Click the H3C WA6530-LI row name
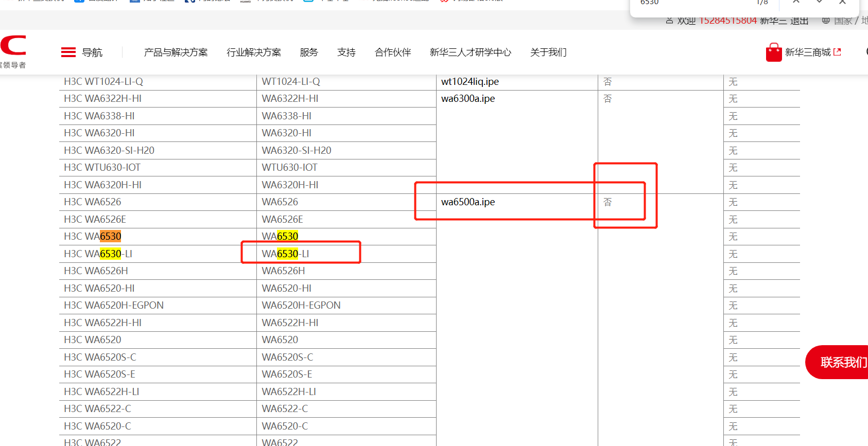This screenshot has width=868, height=446. click(98, 254)
